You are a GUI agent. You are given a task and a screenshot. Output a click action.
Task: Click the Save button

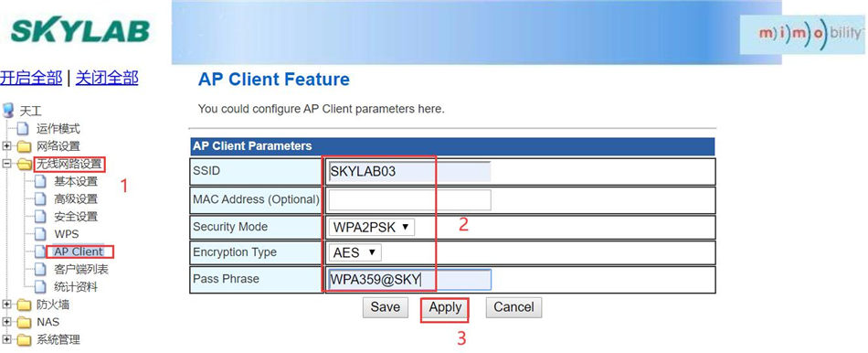pos(386,307)
